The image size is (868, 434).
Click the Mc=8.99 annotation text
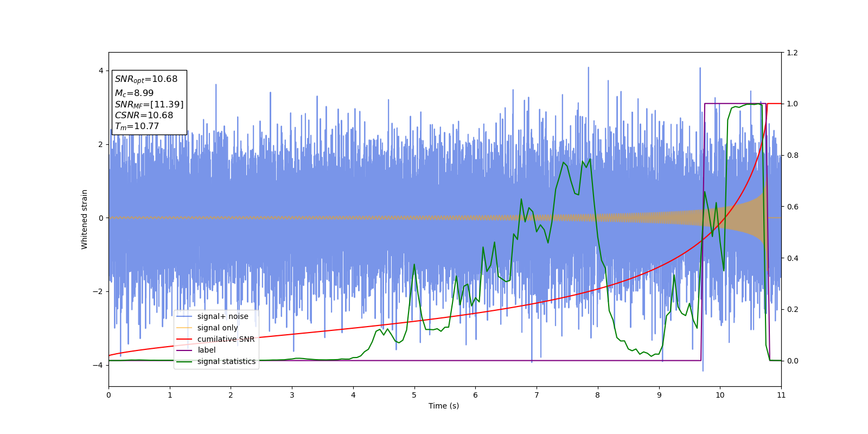click(x=134, y=93)
